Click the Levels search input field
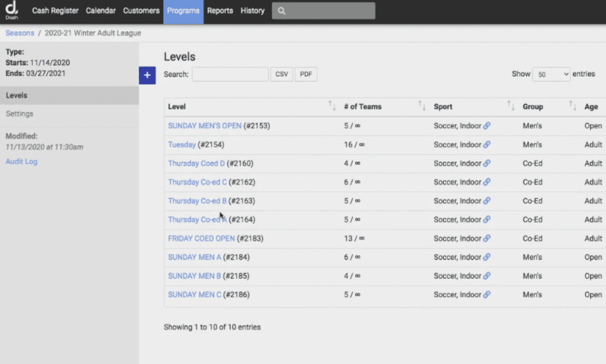The image size is (606, 364). click(230, 74)
